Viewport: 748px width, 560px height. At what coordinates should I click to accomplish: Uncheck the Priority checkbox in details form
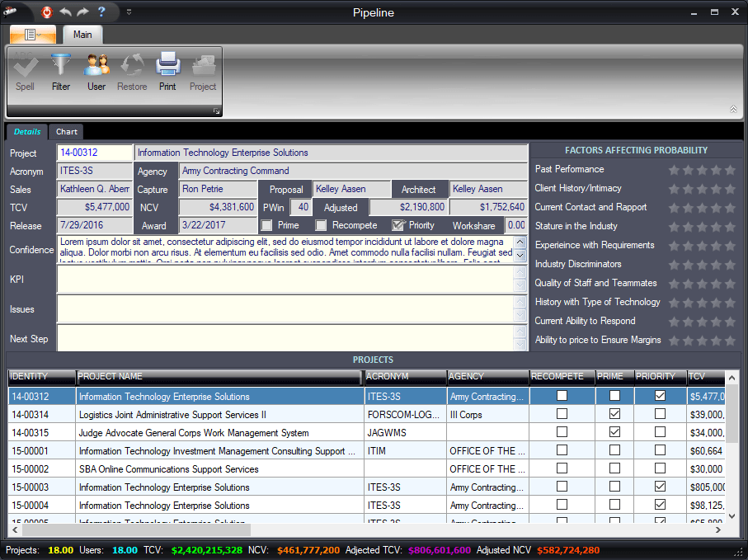coord(398,225)
